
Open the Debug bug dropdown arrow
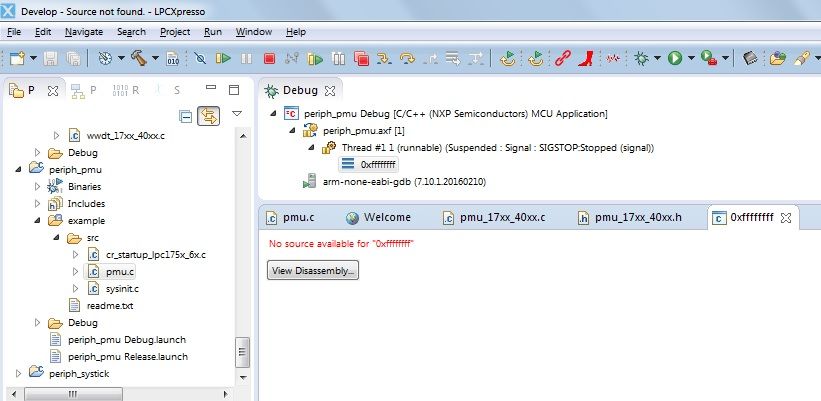pos(657,58)
